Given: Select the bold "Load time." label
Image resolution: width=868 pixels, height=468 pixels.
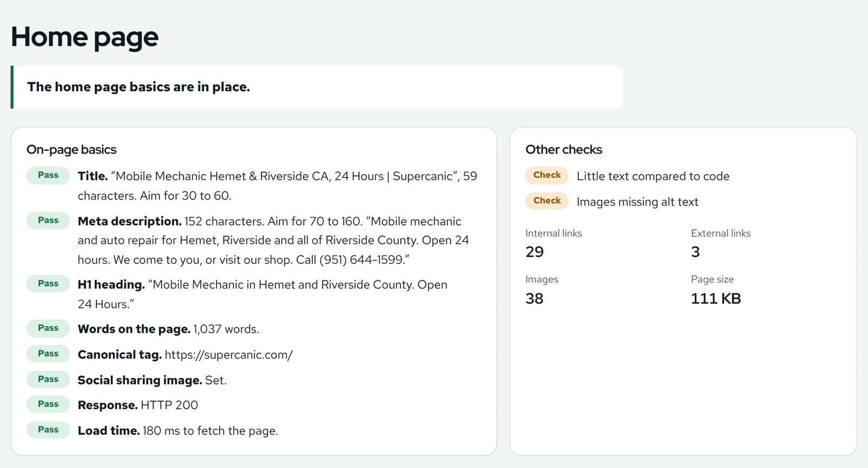Looking at the screenshot, I should click(x=109, y=431).
